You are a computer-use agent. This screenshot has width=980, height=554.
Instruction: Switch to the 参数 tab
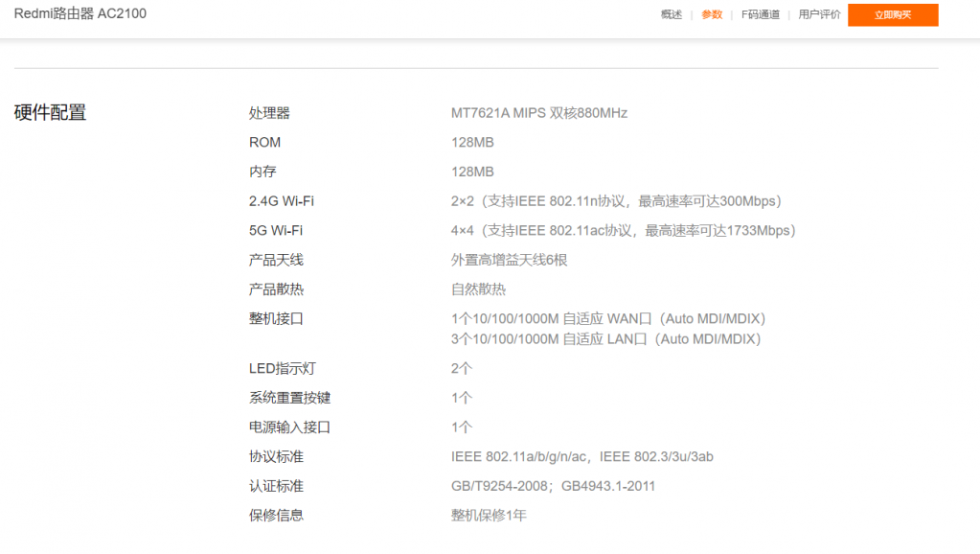712,14
